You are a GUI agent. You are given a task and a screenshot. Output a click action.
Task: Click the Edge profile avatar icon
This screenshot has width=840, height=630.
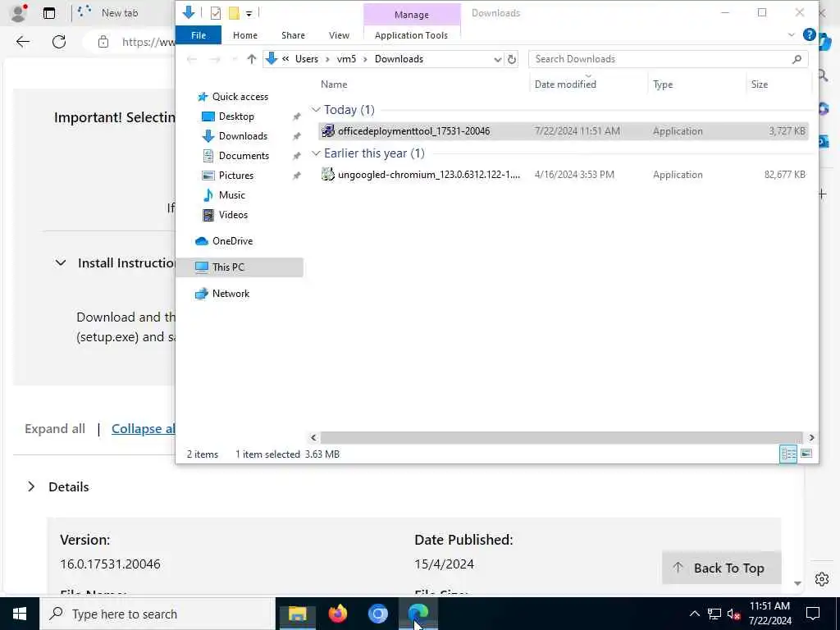18,13
